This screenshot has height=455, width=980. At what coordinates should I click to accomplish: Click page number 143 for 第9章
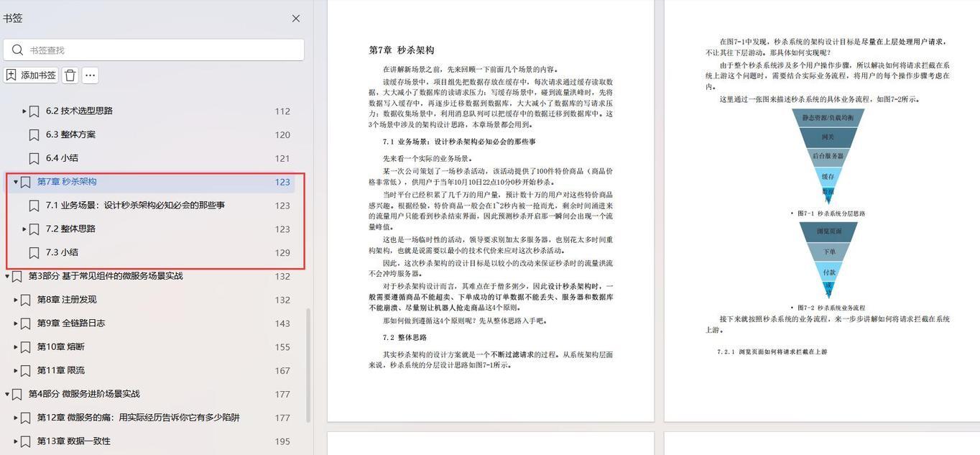click(282, 323)
